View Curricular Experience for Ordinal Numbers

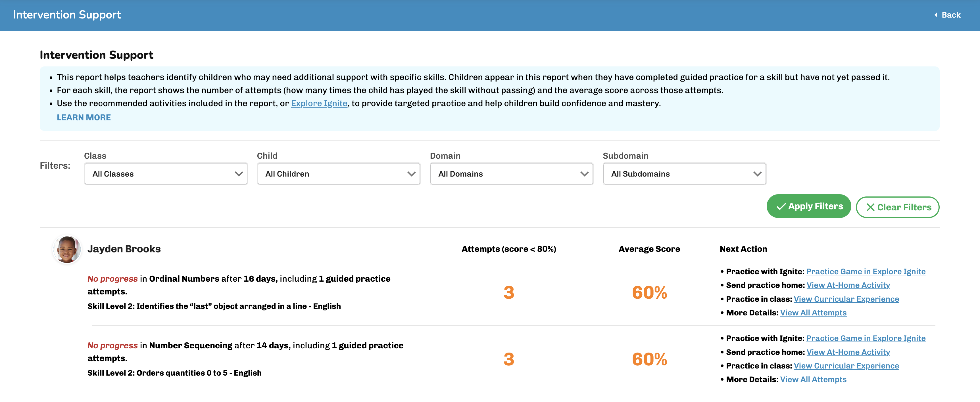846,299
